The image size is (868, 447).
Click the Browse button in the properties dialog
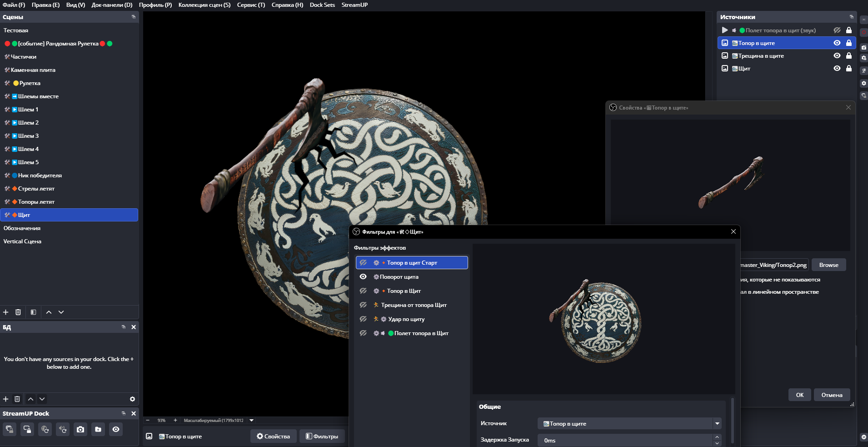point(828,265)
